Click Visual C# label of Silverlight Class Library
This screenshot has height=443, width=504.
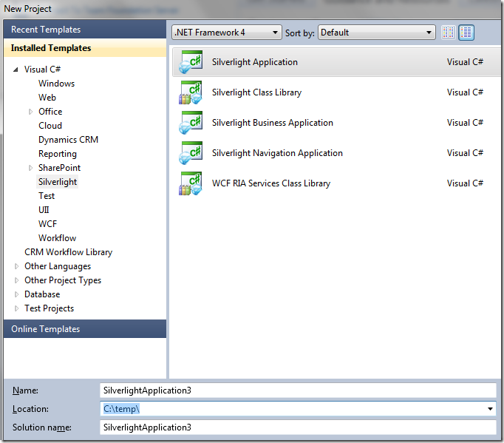click(465, 92)
